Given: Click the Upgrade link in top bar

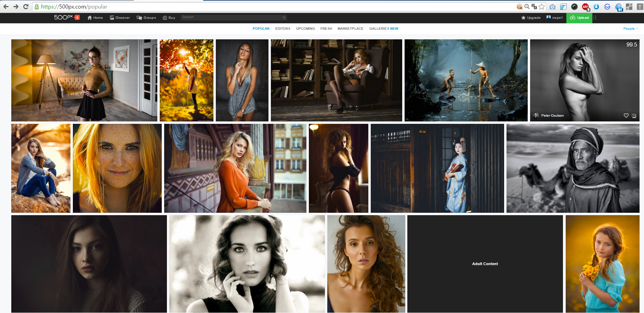Looking at the screenshot, I should (x=531, y=18).
